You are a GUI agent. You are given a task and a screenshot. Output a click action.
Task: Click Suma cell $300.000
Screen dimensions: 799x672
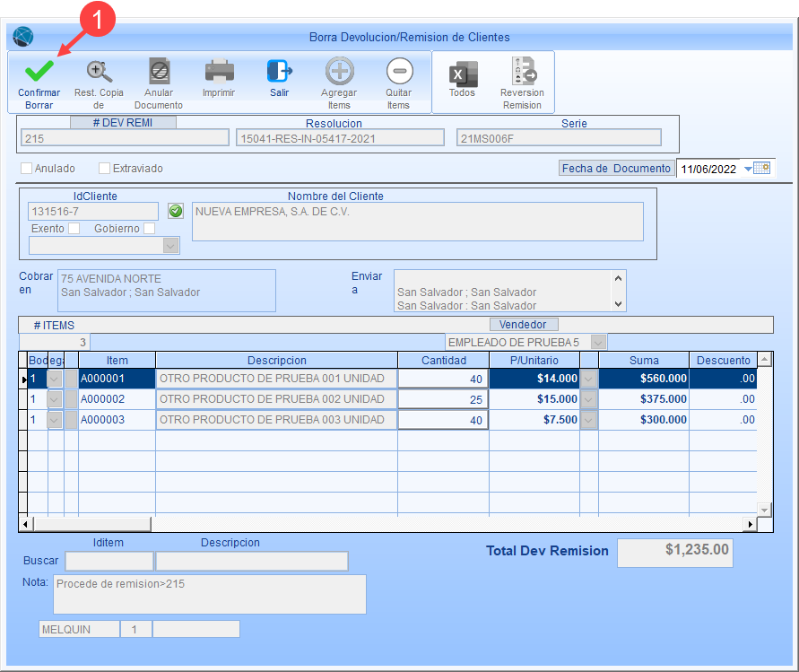[x=644, y=420]
